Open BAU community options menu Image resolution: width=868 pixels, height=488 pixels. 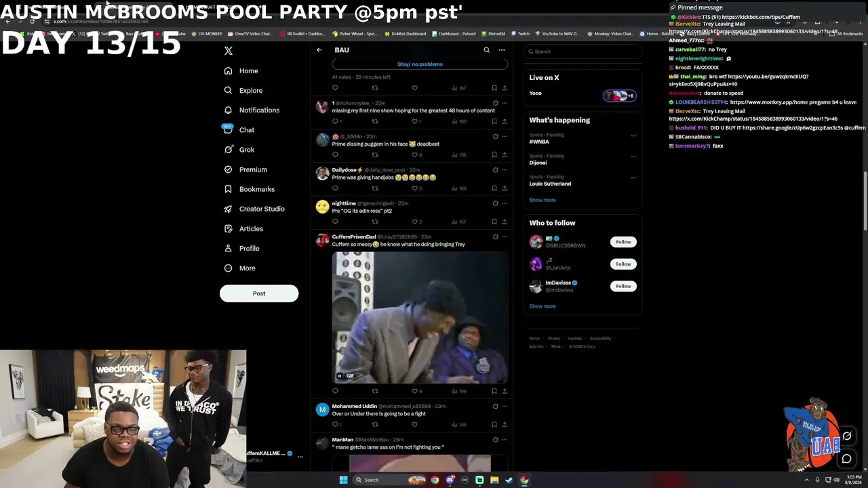pyautogui.click(x=502, y=50)
